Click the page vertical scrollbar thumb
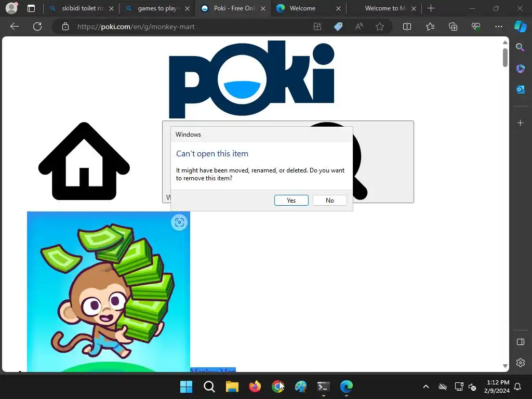532x399 pixels. pos(505,58)
